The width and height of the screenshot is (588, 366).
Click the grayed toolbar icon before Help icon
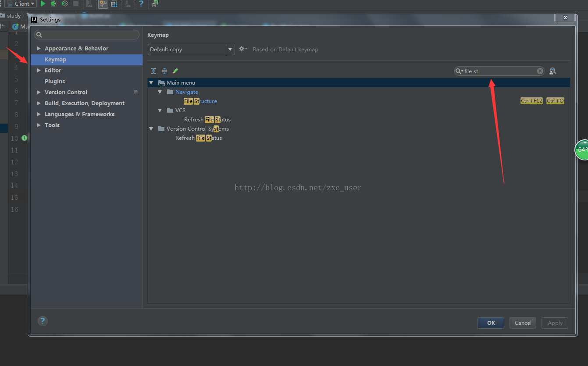click(x=128, y=4)
